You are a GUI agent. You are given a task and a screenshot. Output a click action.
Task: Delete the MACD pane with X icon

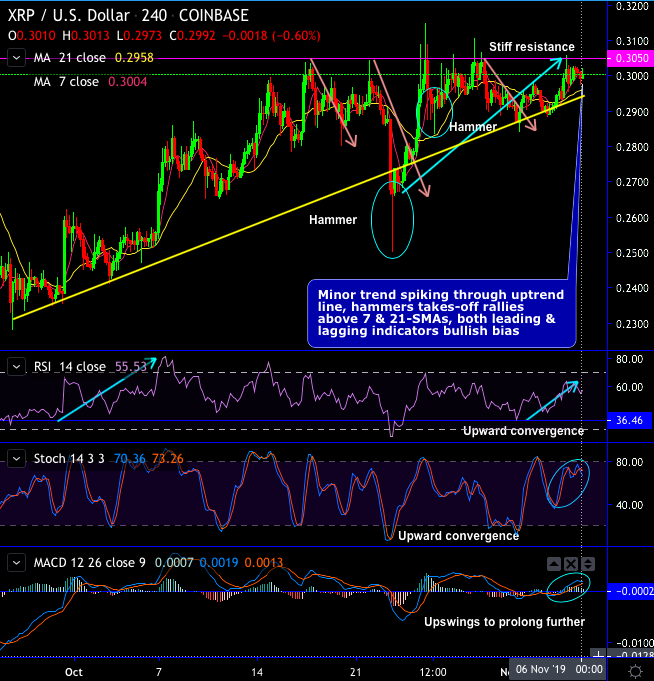[x=571, y=564]
